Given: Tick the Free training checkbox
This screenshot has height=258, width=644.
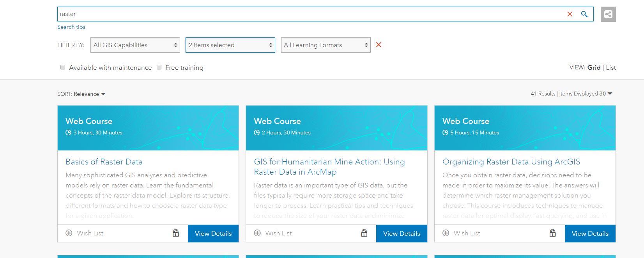Looking at the screenshot, I should pyautogui.click(x=159, y=67).
